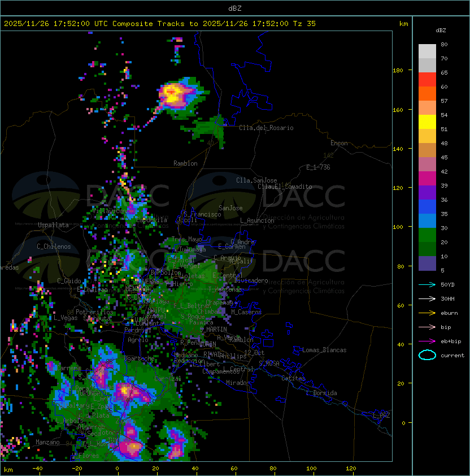Click the 'L_Vegas' place label
Image resolution: width=470 pixels, height=476 pixels.
point(66,318)
